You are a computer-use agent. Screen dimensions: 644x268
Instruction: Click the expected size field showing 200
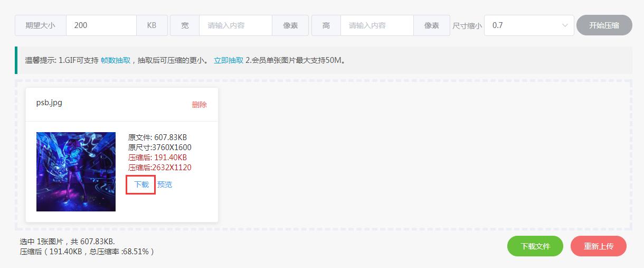[101, 25]
